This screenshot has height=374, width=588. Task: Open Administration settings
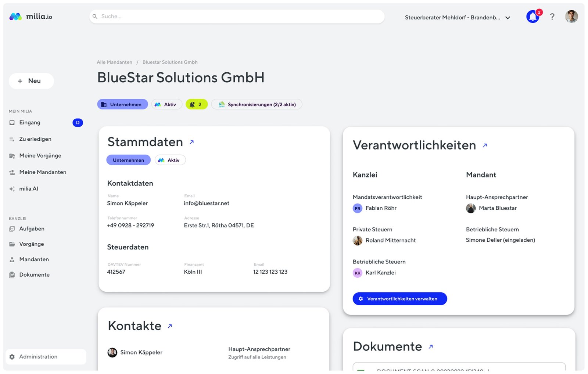46,357
